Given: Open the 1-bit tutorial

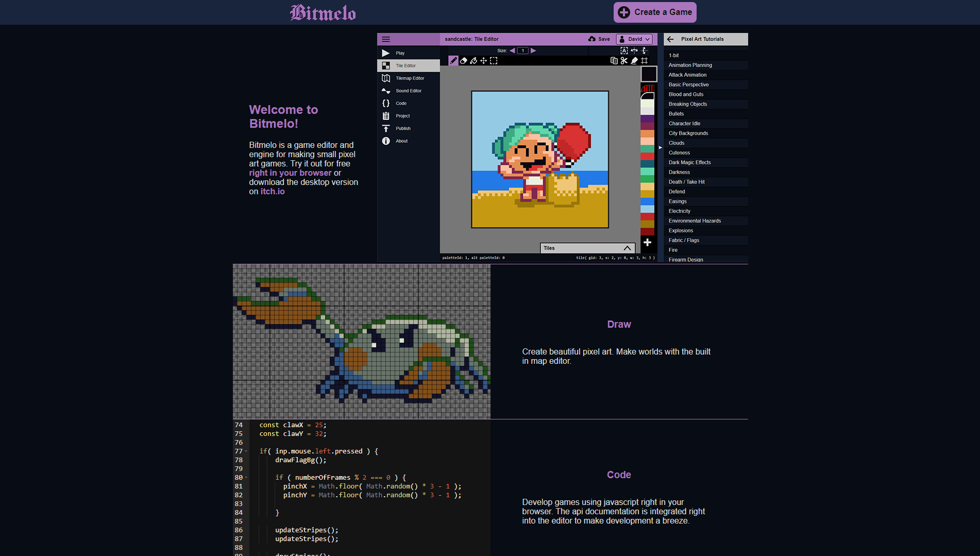Looking at the screenshot, I should (706, 55).
